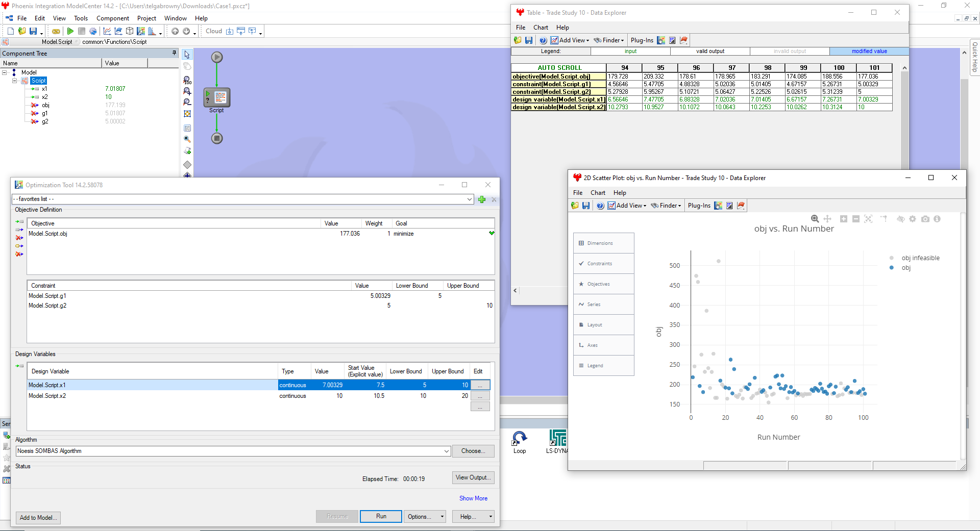The width and height of the screenshot is (980, 531).
Task: Create a new model with the blank page icon
Action: click(x=10, y=31)
